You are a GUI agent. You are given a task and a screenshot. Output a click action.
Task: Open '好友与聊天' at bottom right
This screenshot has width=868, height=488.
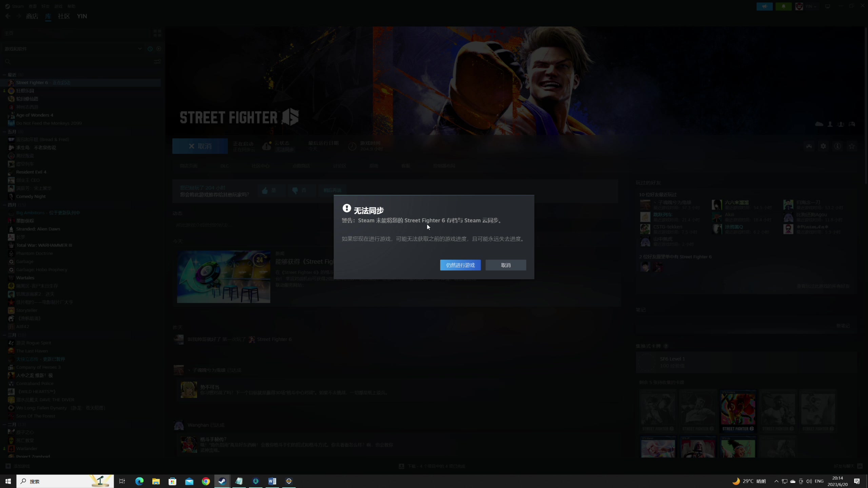pos(848,466)
